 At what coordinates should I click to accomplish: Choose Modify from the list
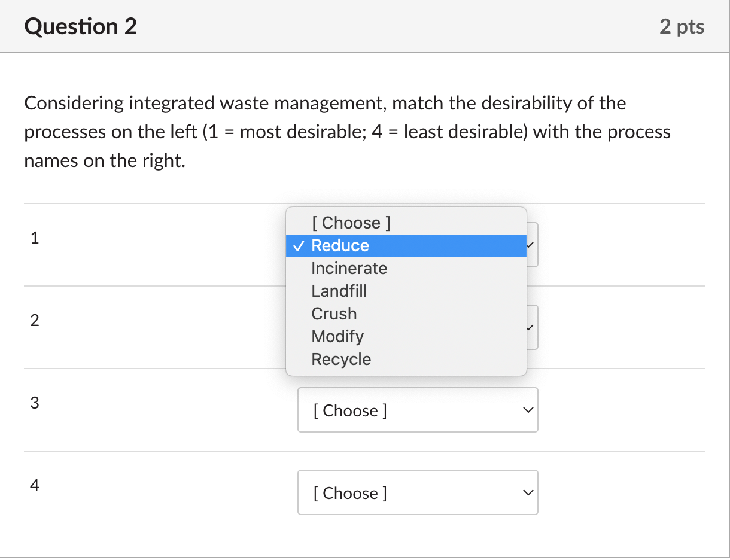pyautogui.click(x=337, y=337)
